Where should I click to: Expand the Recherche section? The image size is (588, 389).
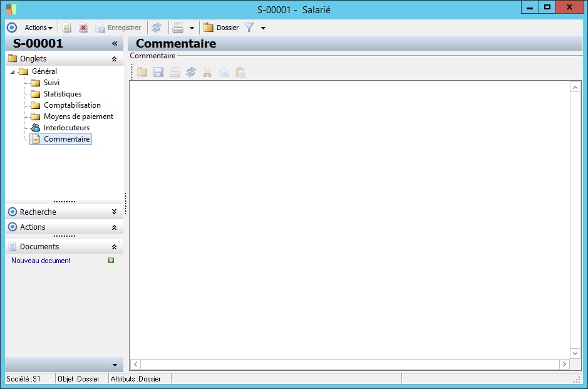click(x=115, y=212)
